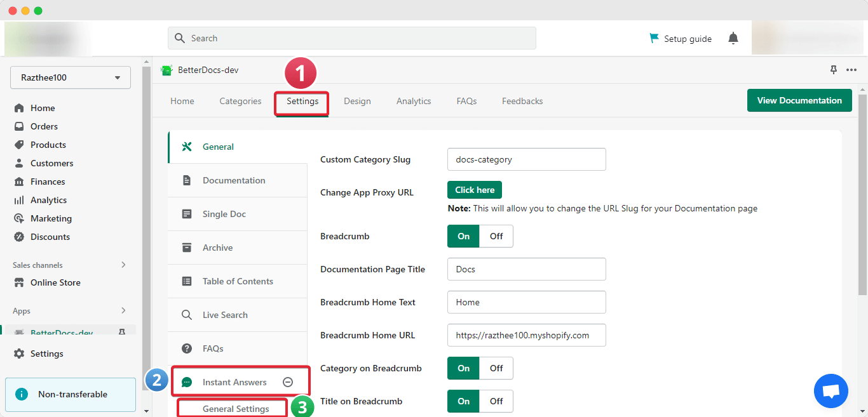Click the Setup guide flag icon

click(x=654, y=38)
